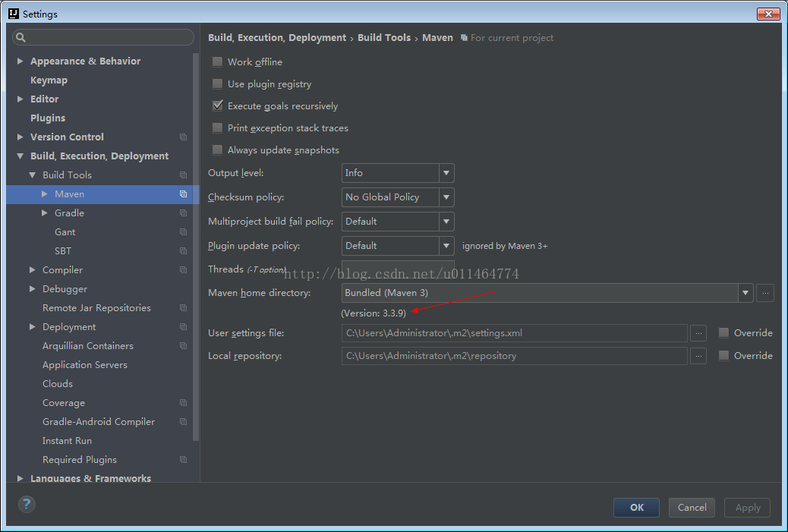Viewport: 788px width, 532px height.
Task: Click project-level icon on Coverage row
Action: pos(184,403)
